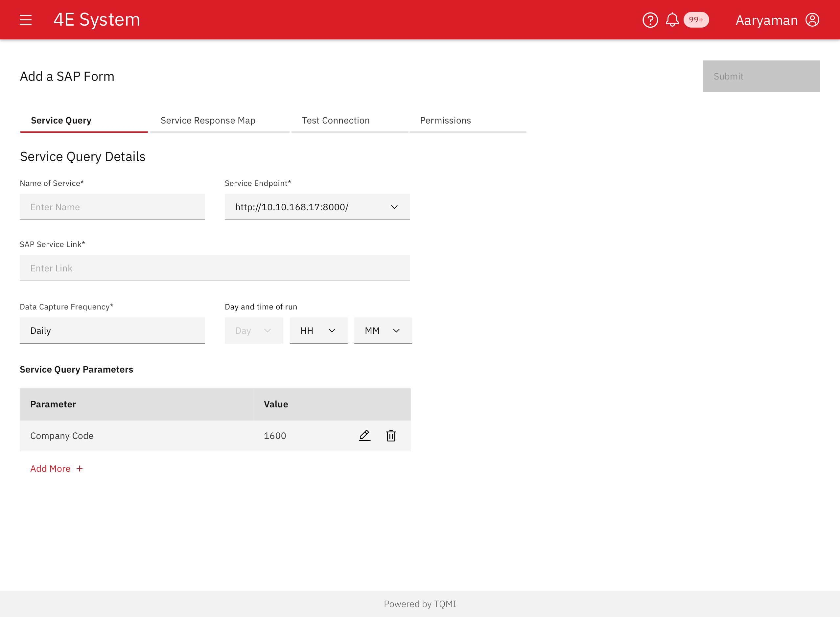Click the SAP Service Link input
Screen dimensions: 840x617
pos(214,268)
